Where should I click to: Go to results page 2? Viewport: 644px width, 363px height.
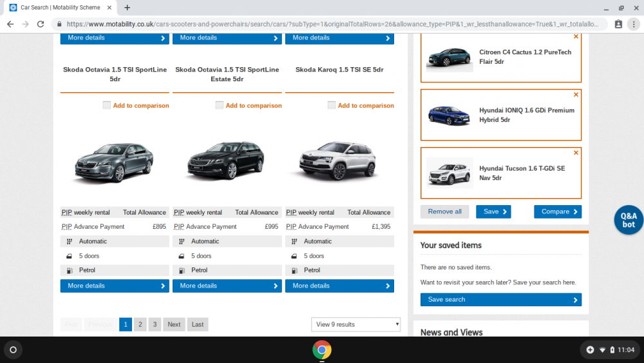140,324
